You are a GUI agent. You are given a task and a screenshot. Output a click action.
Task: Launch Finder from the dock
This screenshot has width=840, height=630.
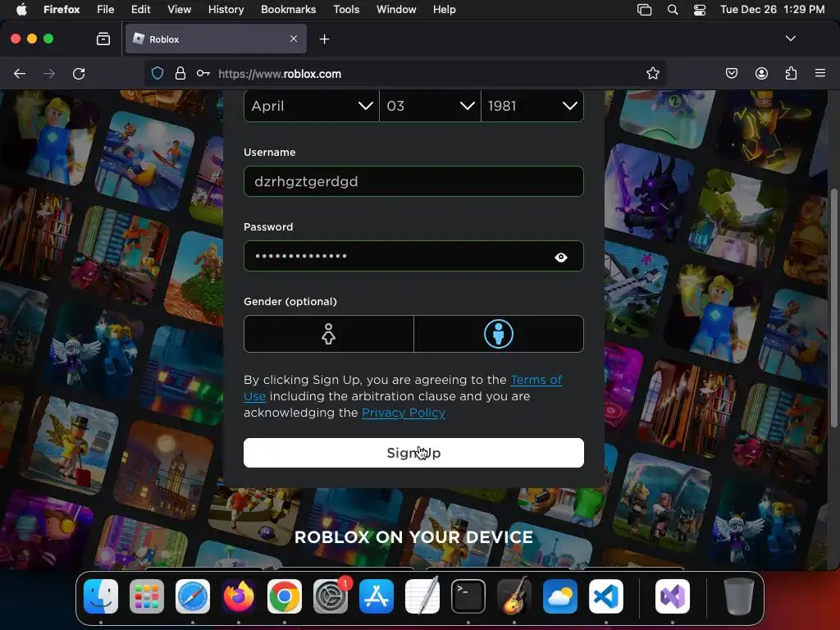(x=101, y=596)
